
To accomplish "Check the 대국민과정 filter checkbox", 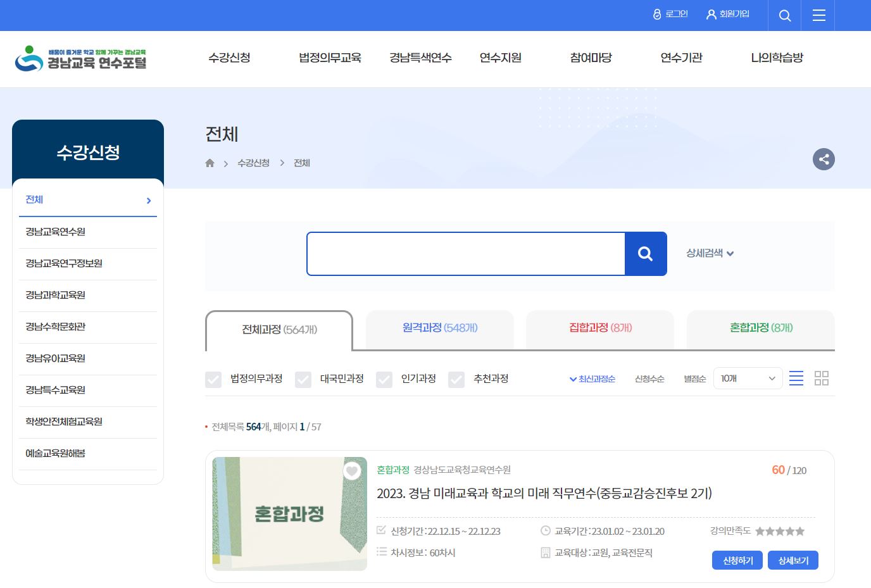I will (303, 380).
